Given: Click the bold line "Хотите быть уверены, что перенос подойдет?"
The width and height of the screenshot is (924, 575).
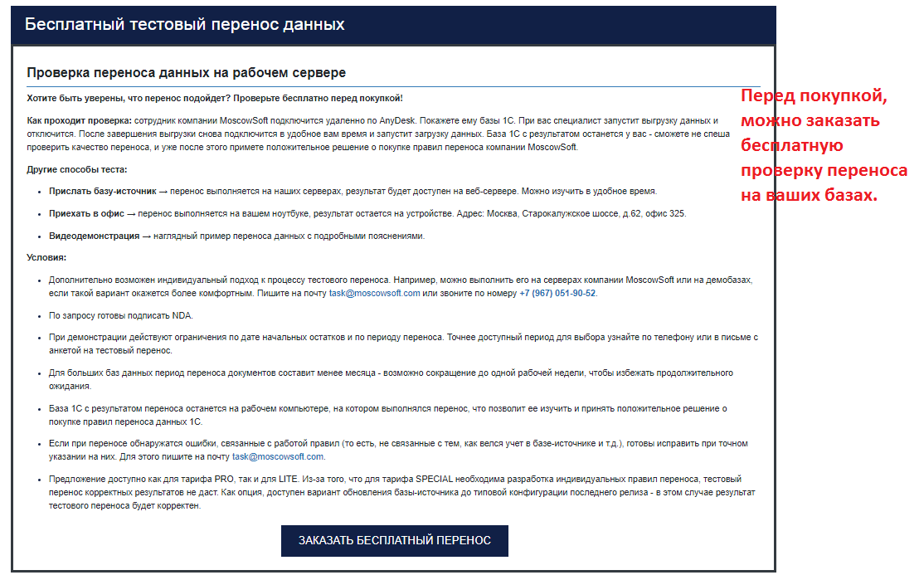Looking at the screenshot, I should pos(129,98).
